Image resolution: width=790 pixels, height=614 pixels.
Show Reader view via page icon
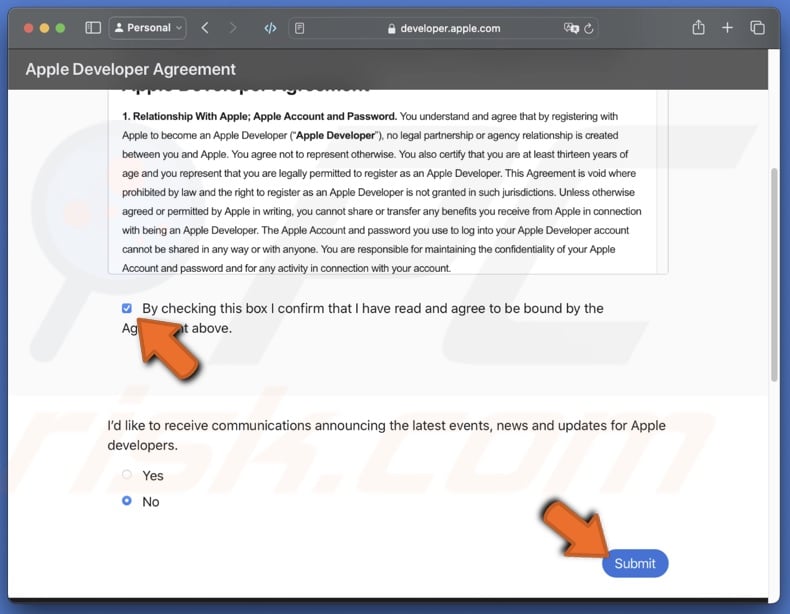tap(299, 28)
